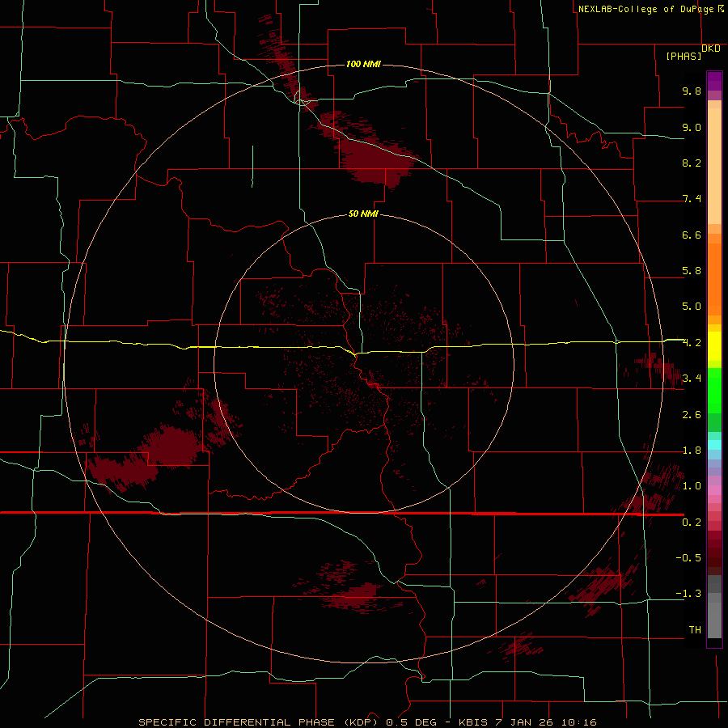Pick the purple color at the scale top

714,81
